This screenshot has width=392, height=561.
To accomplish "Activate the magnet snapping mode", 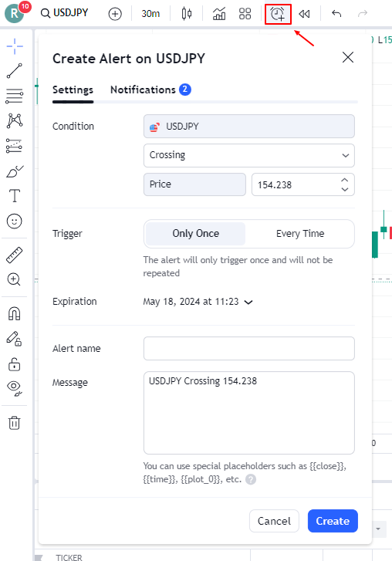I will pos(15,314).
